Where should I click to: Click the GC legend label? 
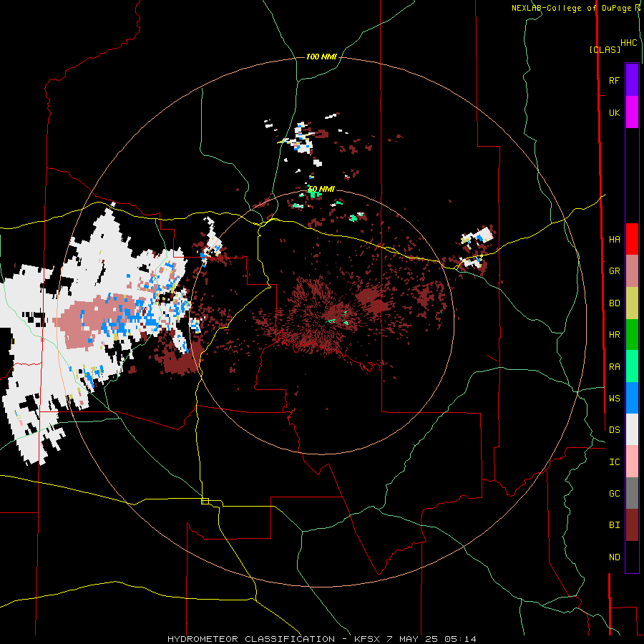pos(614,493)
